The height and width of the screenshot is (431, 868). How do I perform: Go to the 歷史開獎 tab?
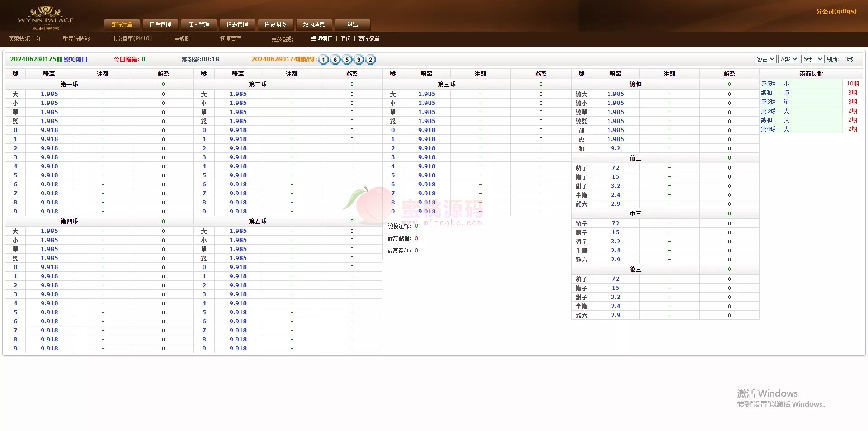click(x=275, y=24)
